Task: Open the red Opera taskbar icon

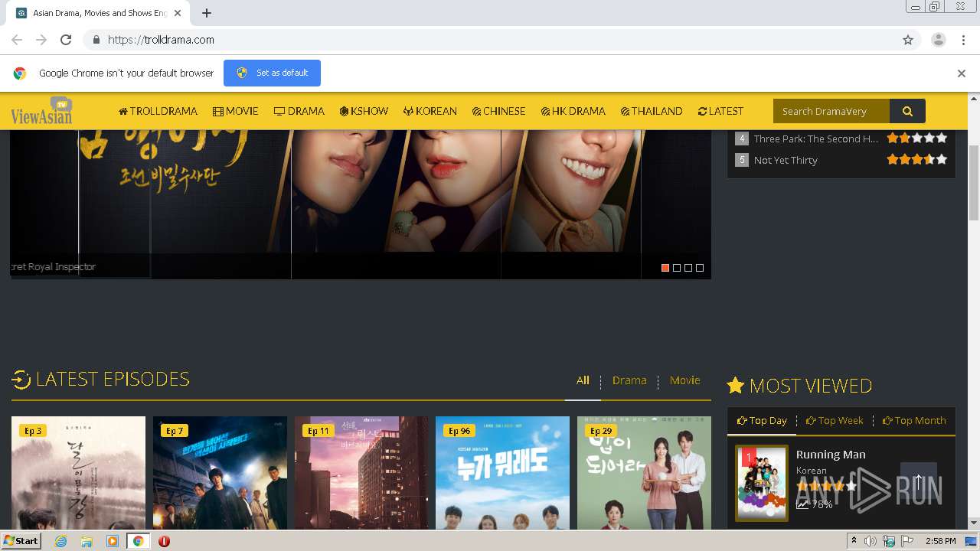Action: click(x=164, y=541)
